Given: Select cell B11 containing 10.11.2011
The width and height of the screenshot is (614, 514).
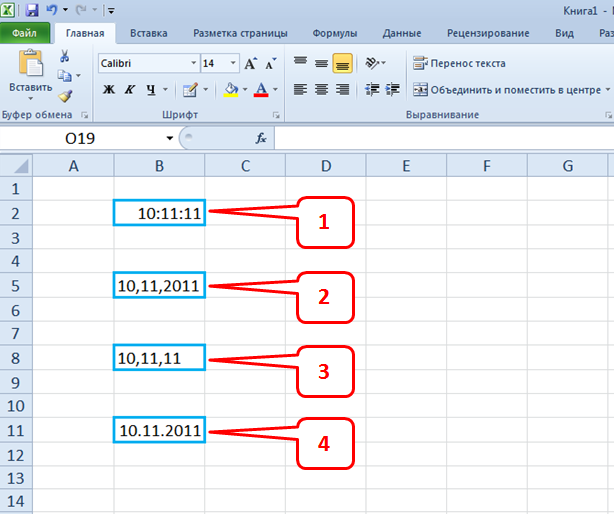Looking at the screenshot, I should [x=160, y=432].
